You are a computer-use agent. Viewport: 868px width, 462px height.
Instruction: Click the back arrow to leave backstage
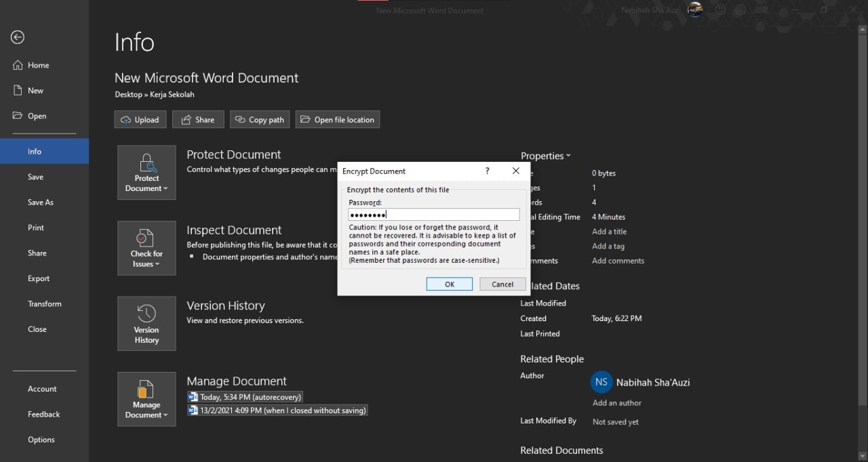click(x=18, y=38)
